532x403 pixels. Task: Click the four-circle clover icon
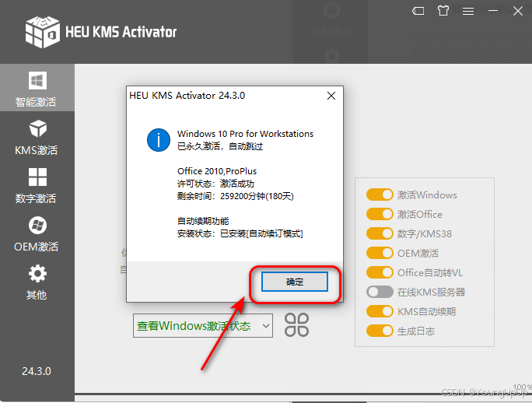point(296,325)
